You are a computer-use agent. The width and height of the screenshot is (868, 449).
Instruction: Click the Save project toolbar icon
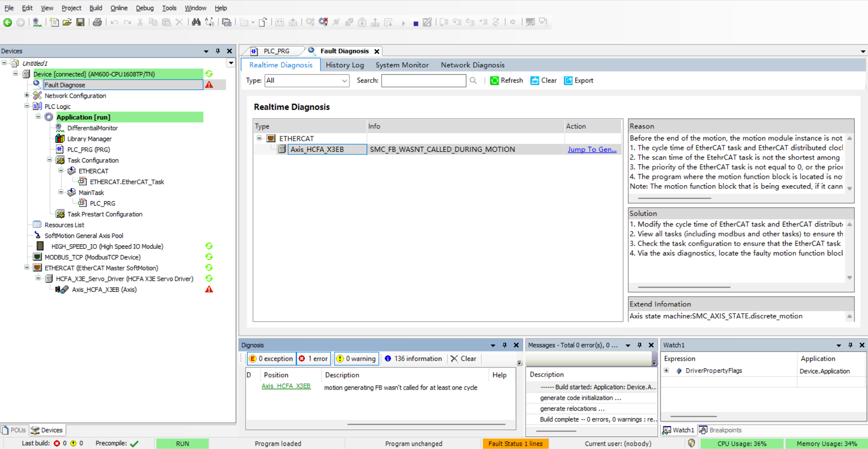point(80,22)
